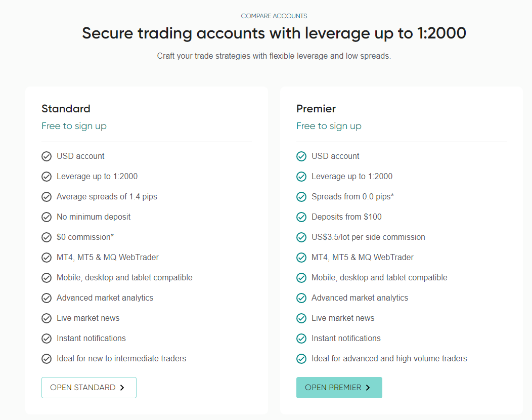532x420 pixels.
Task: Click checkmark for Ideal for advanced traders
Action: 301,359
